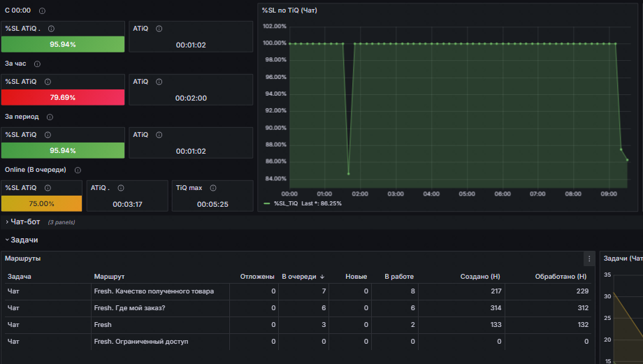Click info icon on 75.00% %SL ATiQ panel
Image resolution: width=643 pixels, height=364 pixels.
[x=48, y=188]
